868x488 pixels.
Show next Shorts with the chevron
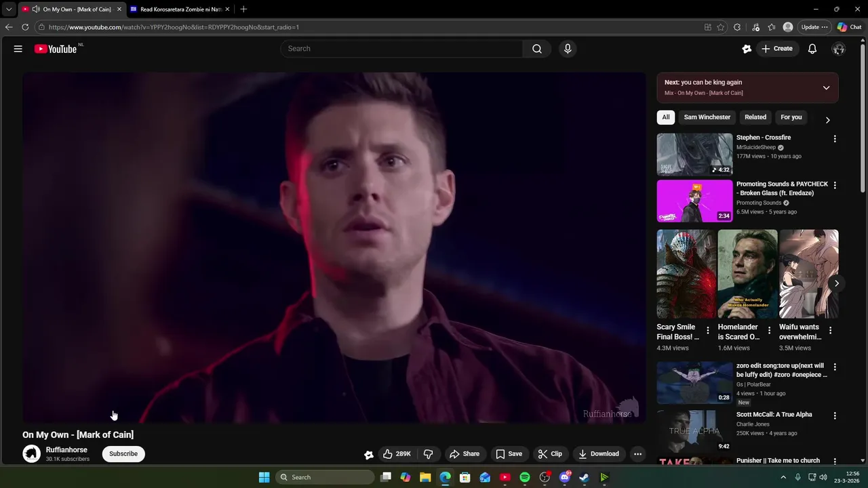click(x=837, y=284)
